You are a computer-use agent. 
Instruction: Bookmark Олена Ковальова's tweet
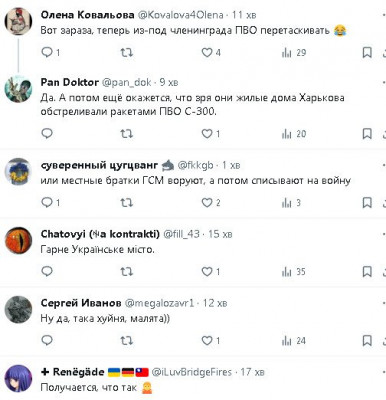367,52
